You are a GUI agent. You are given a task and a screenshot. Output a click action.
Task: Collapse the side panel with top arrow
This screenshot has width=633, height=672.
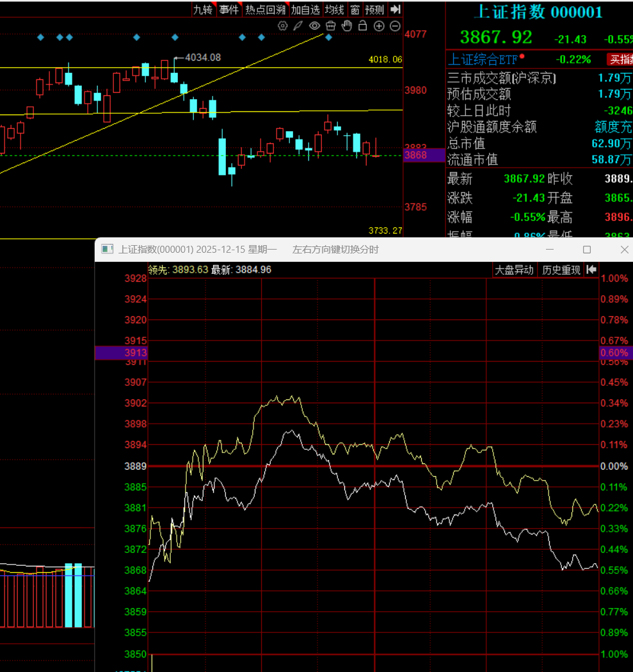[x=396, y=10]
